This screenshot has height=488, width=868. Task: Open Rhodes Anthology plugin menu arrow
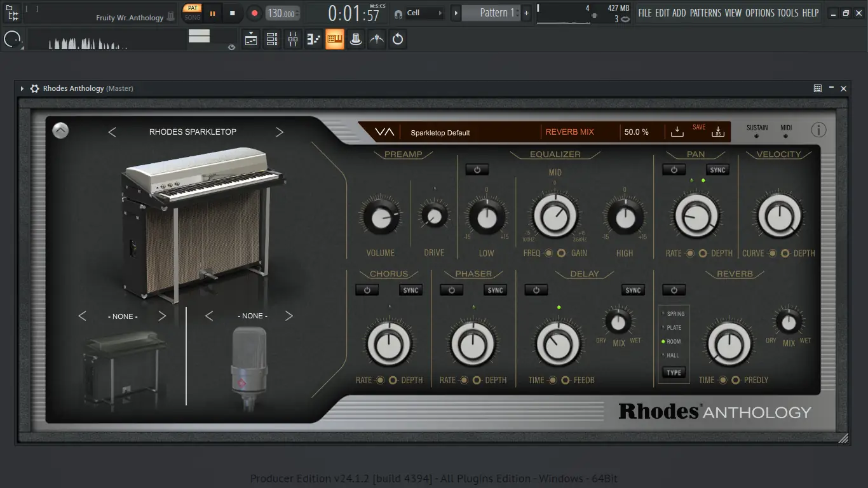tap(22, 88)
